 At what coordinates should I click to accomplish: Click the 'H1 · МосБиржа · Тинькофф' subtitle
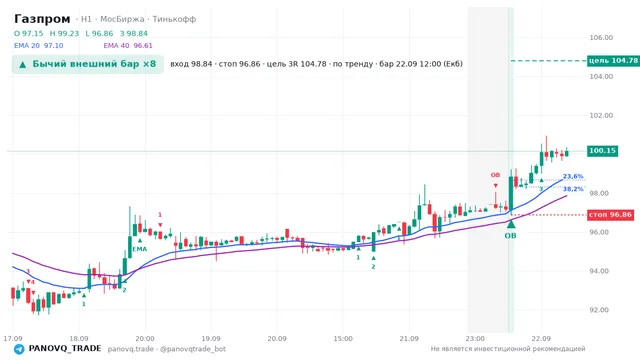138,19
